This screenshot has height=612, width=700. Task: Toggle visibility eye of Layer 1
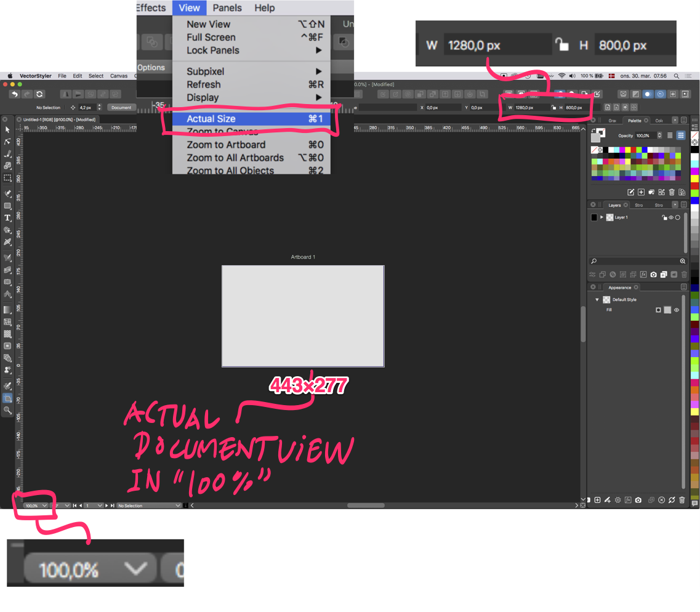[671, 217]
